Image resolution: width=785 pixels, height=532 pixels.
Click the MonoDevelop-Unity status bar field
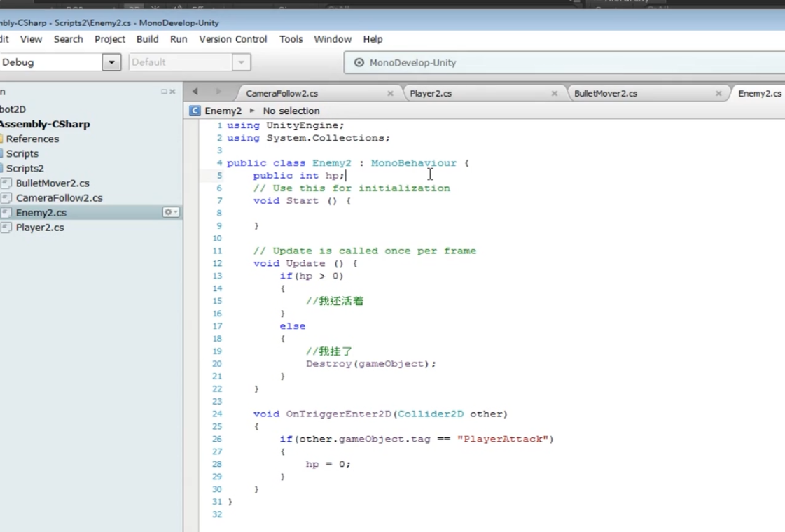point(564,62)
